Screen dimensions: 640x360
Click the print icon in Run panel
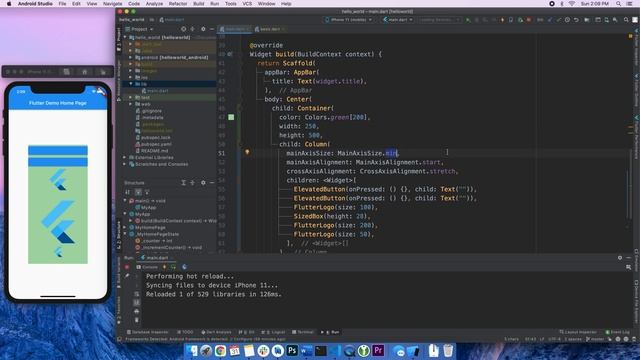(x=136, y=311)
